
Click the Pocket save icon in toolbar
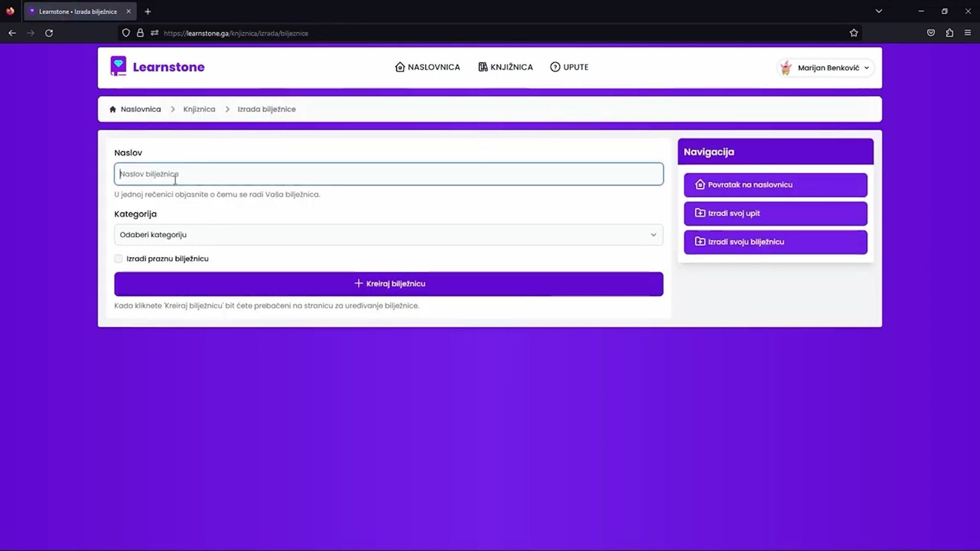tap(931, 33)
